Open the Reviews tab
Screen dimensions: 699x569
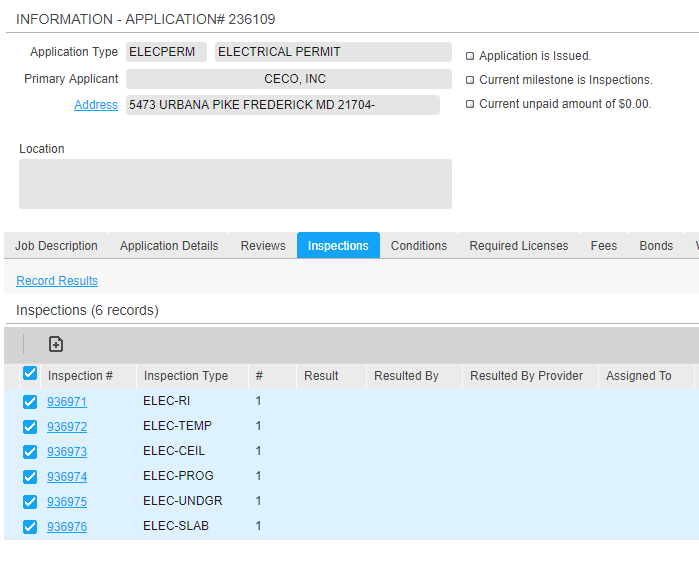coord(263,246)
